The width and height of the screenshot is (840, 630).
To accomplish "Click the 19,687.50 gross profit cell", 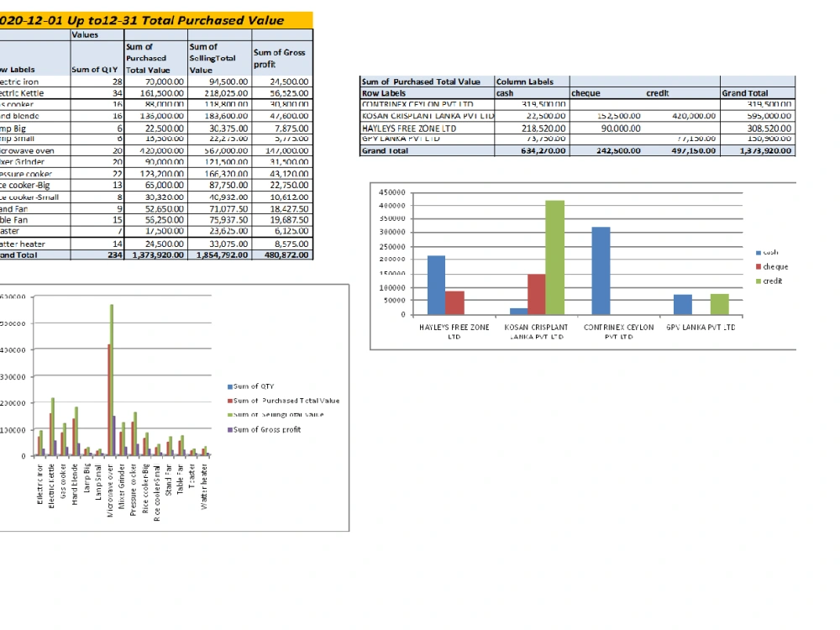I will click(282, 219).
